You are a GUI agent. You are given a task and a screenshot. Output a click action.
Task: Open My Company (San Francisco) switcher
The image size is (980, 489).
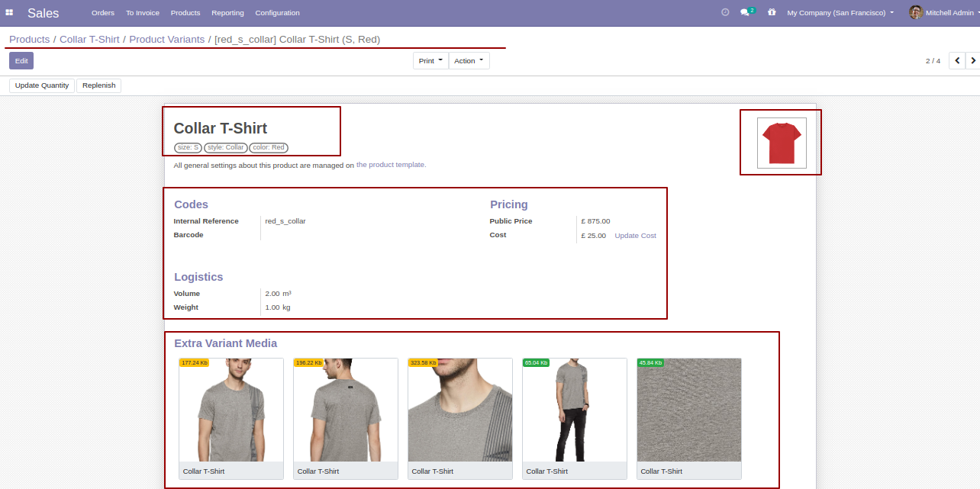coord(840,12)
